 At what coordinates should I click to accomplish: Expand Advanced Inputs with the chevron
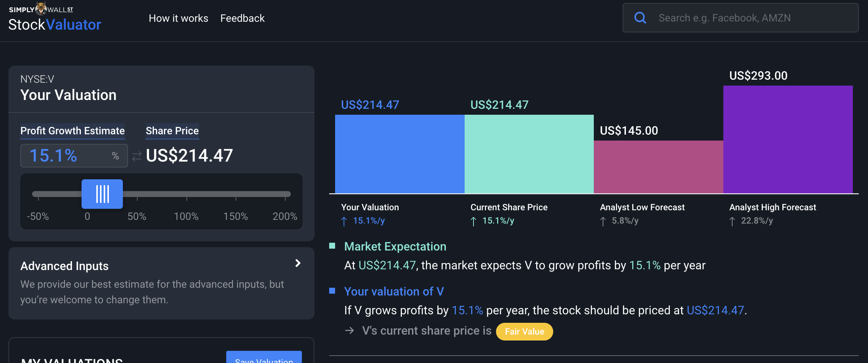pyautogui.click(x=298, y=263)
